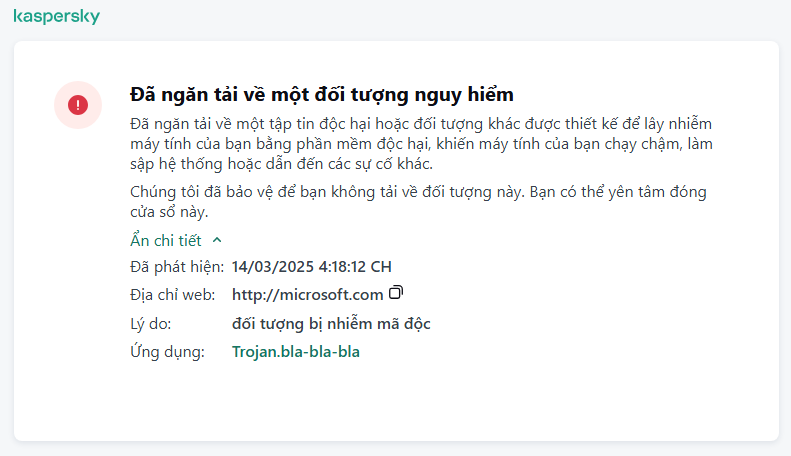Click the 'Đã phát hiện:' label
This screenshot has width=791, height=456.
point(177,267)
